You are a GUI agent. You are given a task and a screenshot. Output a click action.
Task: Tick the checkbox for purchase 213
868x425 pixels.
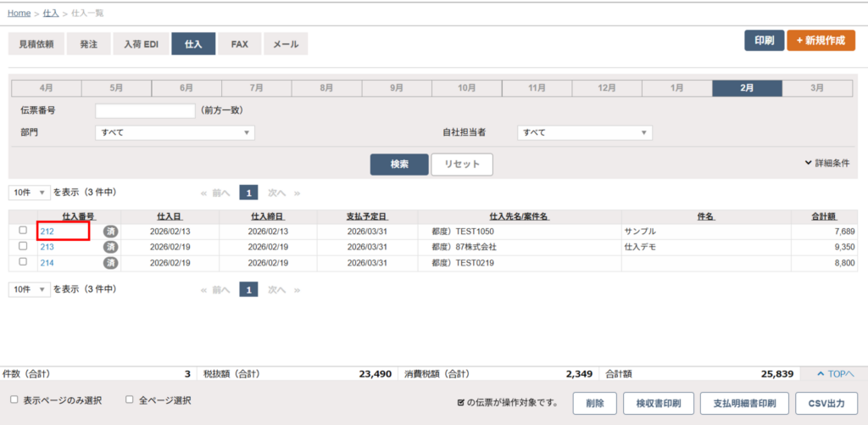tap(23, 246)
